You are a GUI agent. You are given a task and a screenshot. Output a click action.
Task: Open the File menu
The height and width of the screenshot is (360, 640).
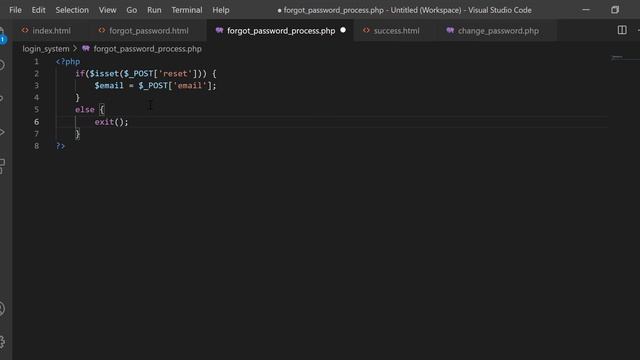[15, 10]
